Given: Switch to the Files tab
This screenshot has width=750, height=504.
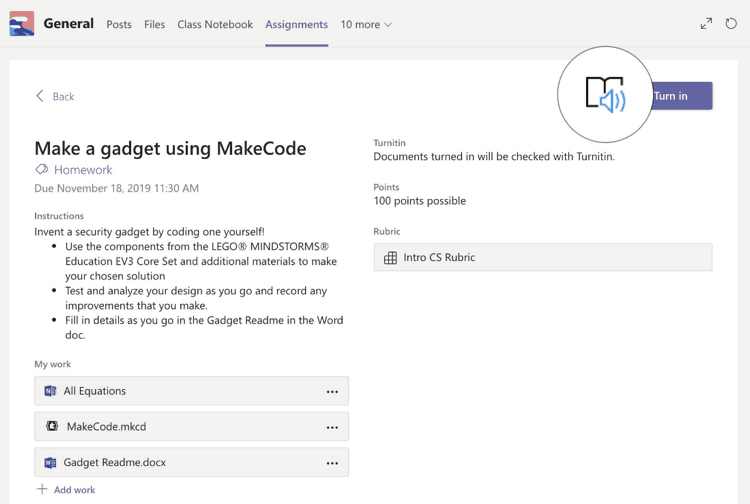Looking at the screenshot, I should [154, 24].
